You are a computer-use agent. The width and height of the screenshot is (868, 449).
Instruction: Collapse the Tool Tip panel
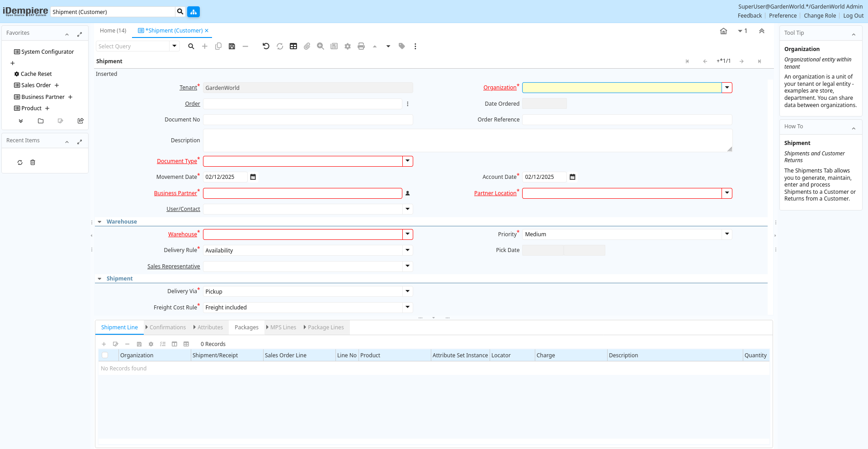(854, 33)
